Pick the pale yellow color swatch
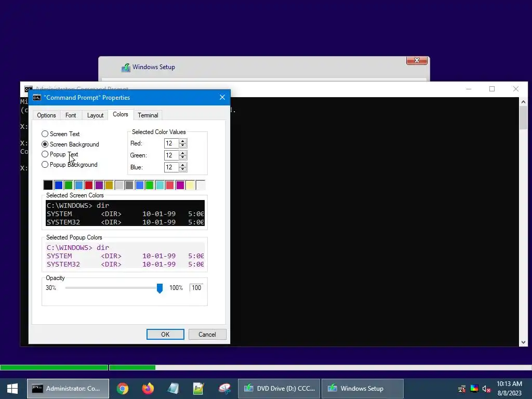The image size is (532, 399). coord(190,185)
